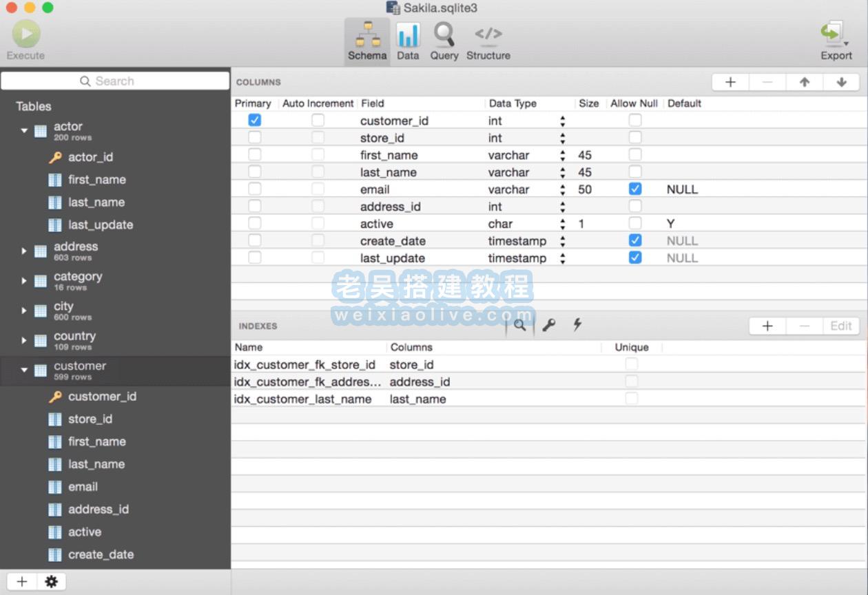The image size is (868, 595).
Task: Switch to the Data view
Action: click(x=408, y=40)
